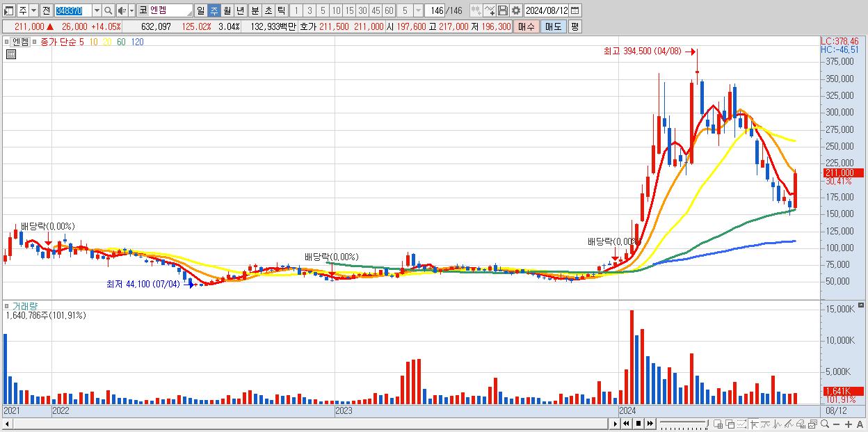
Task: Select the 틱 tick period button
Action: [281, 10]
